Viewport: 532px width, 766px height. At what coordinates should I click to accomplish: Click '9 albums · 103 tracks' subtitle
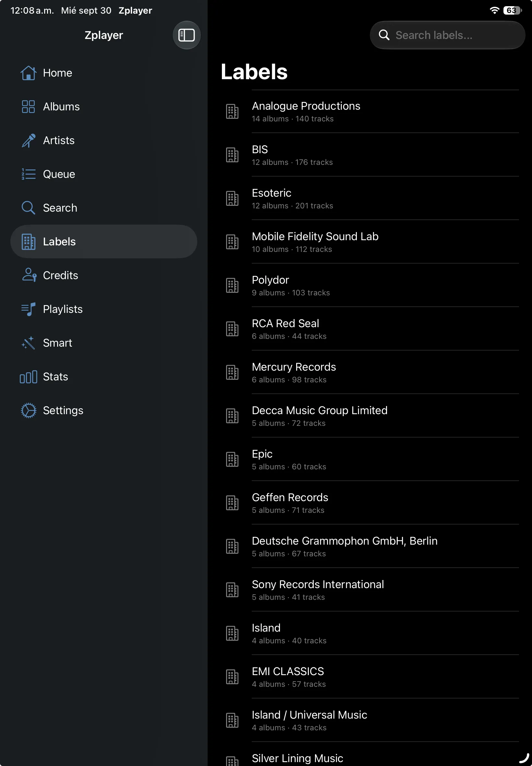click(291, 293)
